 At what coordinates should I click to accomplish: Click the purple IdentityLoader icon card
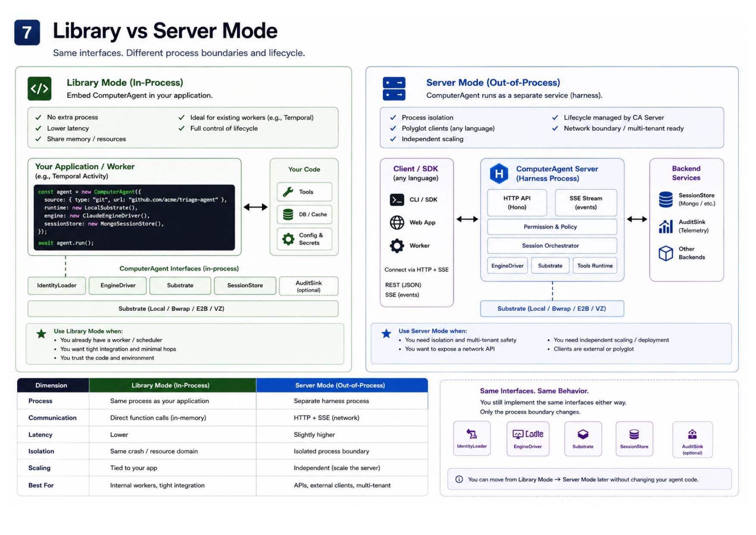click(472, 438)
